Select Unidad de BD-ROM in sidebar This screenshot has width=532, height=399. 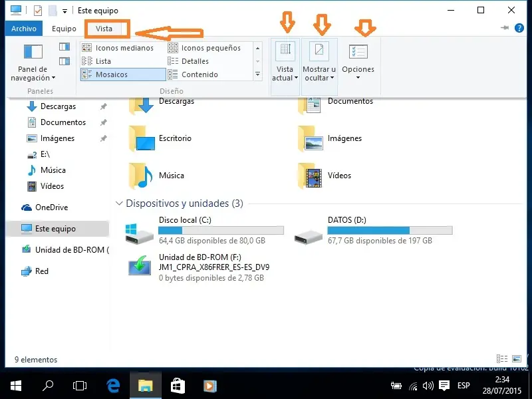(x=65, y=250)
